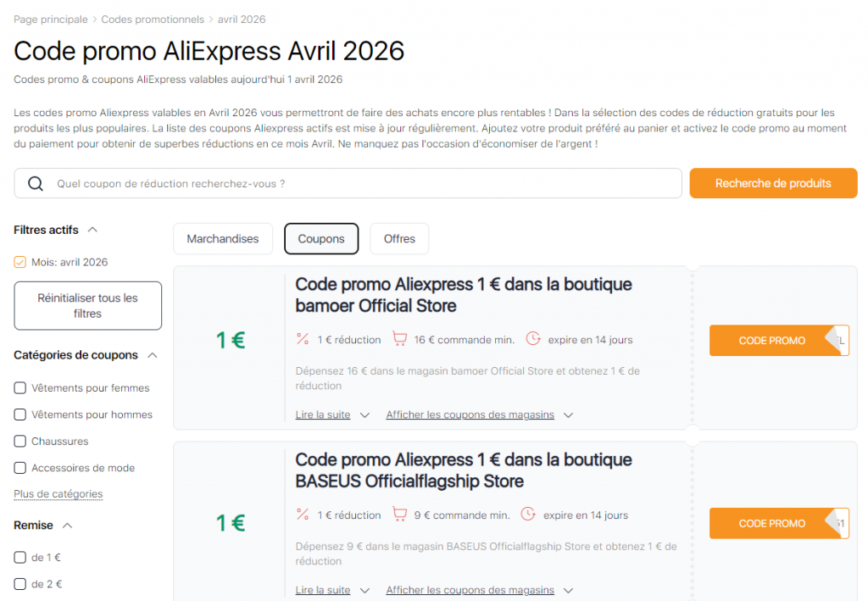Switch to the Offres tab
The image size is (868, 601).
click(x=399, y=238)
